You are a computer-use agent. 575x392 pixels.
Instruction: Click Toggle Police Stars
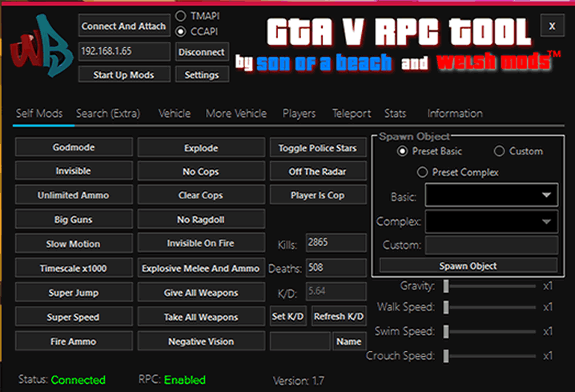[x=318, y=148]
